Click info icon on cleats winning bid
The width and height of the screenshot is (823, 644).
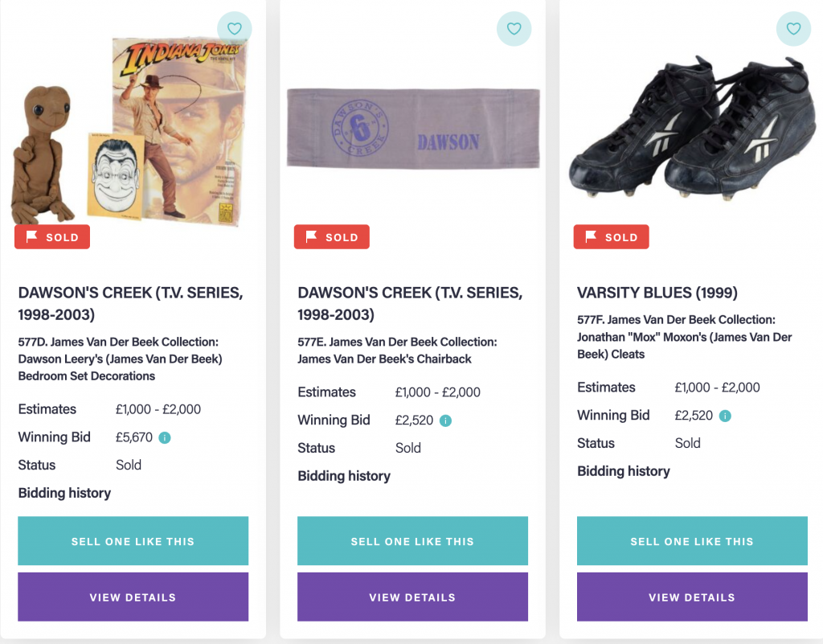pos(725,416)
